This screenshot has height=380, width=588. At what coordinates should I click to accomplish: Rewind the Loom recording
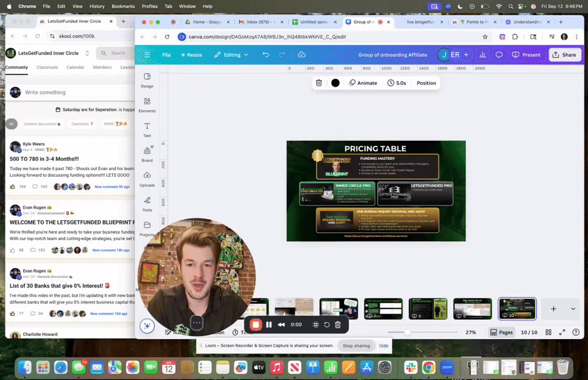[x=281, y=324]
